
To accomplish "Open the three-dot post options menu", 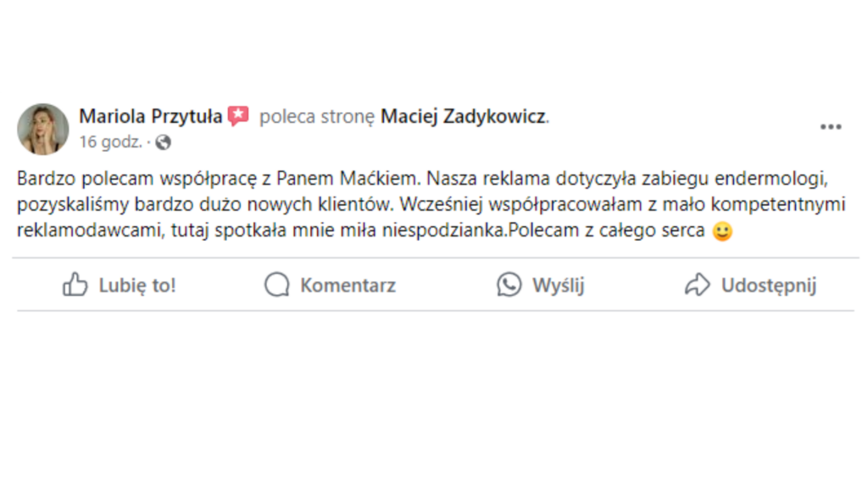I will [x=831, y=127].
